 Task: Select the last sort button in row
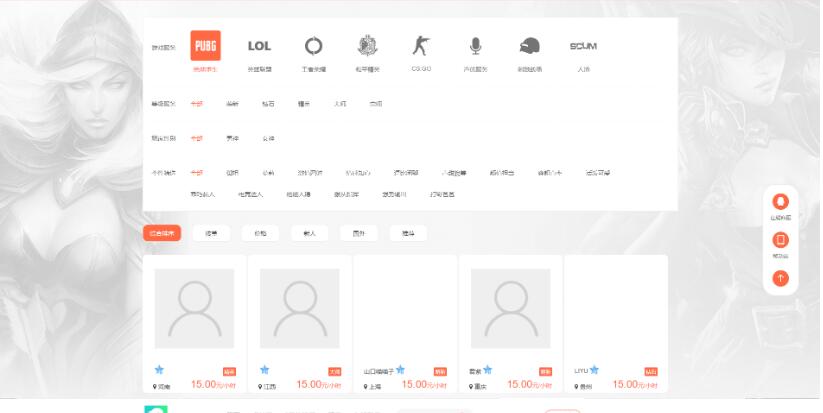coord(408,233)
